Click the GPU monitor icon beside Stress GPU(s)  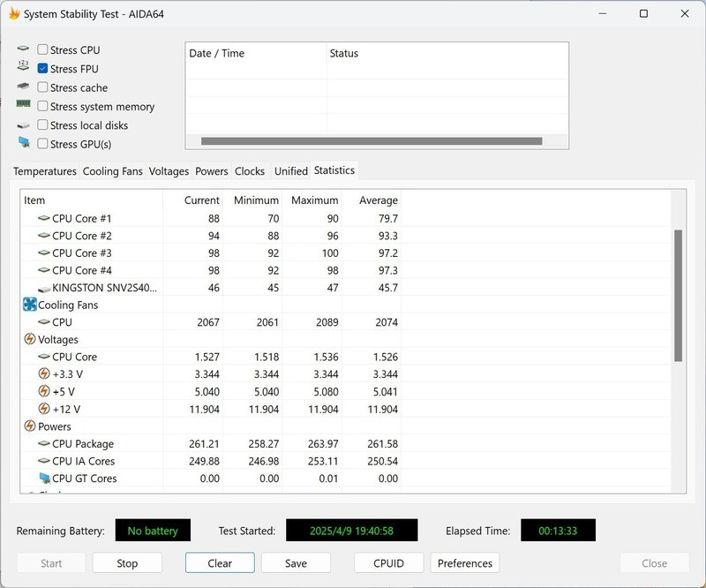point(26,143)
